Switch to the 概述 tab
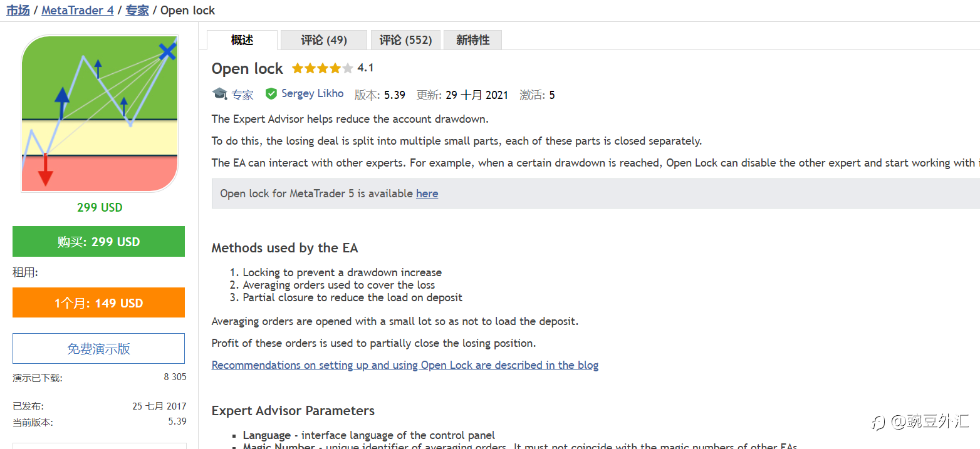Screen dimensions: 980x449 point(242,40)
